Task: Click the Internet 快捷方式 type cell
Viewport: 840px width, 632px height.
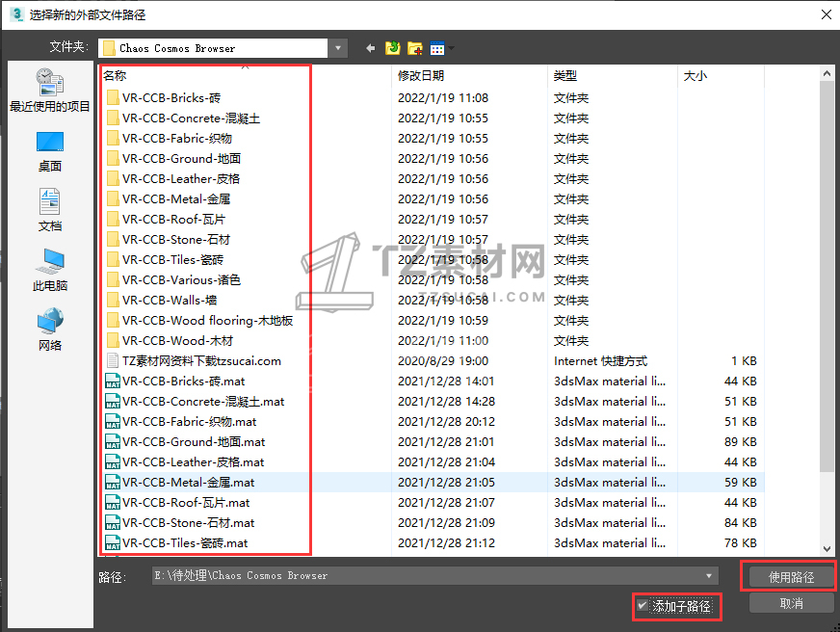Action: tap(600, 360)
